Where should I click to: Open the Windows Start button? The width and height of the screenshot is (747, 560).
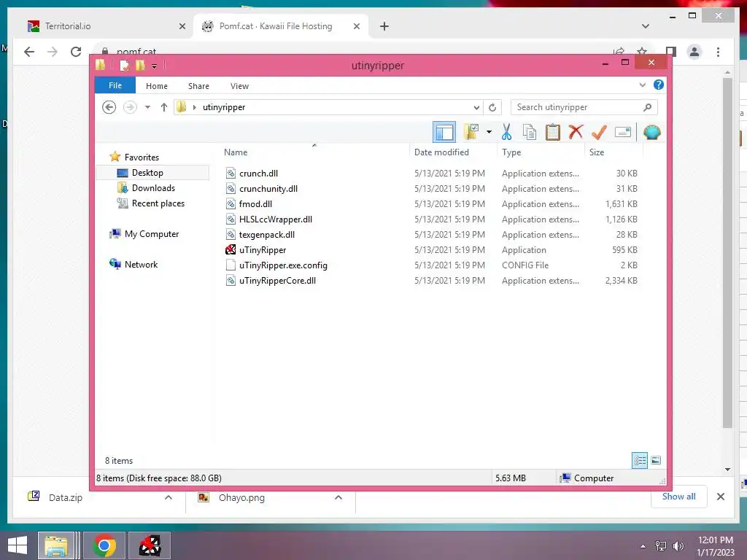18,545
